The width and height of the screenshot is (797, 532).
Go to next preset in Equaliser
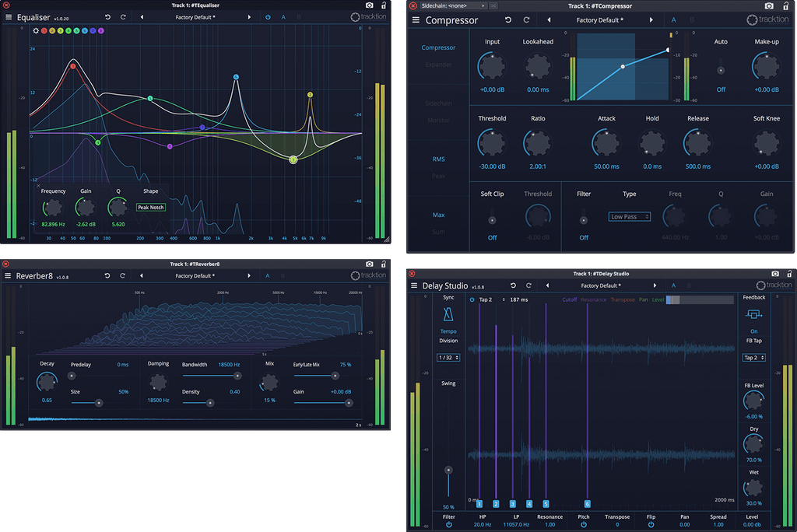pyautogui.click(x=249, y=17)
